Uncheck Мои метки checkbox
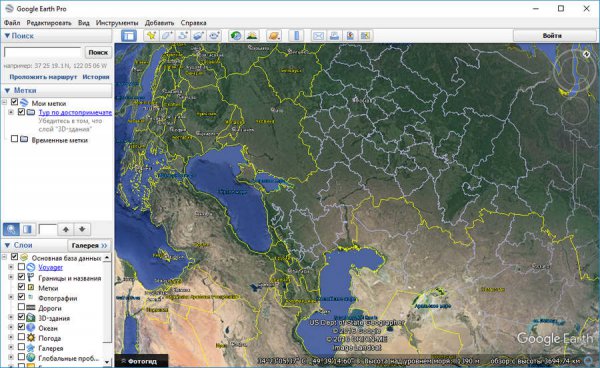This screenshot has height=368, width=600. (x=15, y=102)
